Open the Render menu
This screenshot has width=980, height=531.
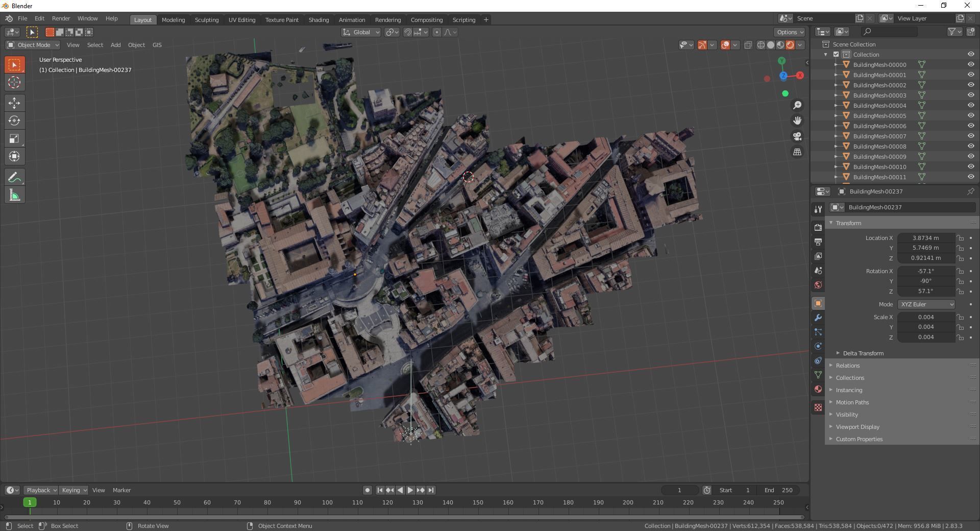coord(61,18)
